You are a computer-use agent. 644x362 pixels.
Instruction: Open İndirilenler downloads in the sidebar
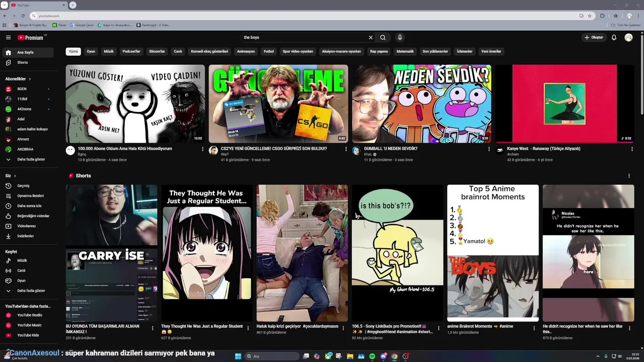[29, 236]
